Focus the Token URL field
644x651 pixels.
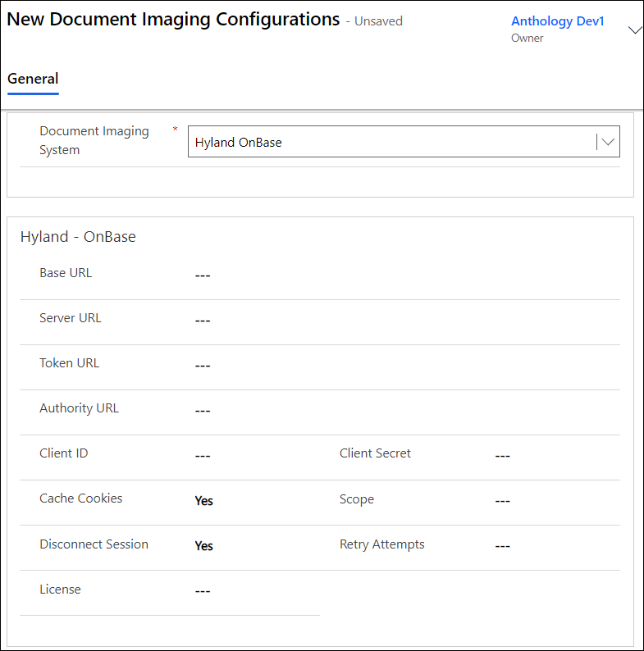pyautogui.click(x=402, y=366)
